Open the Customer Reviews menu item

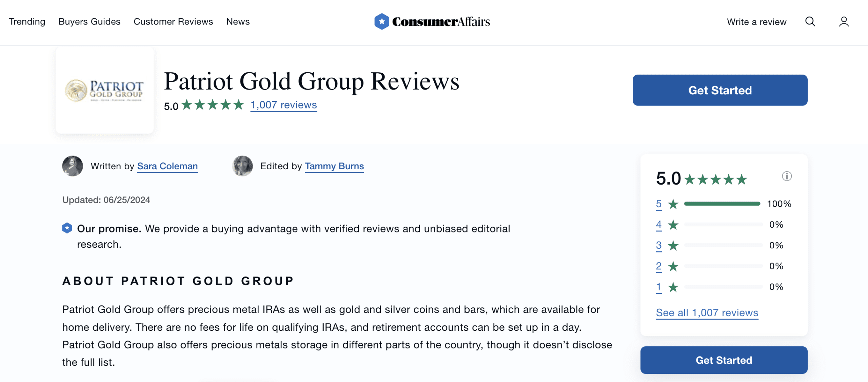click(173, 21)
